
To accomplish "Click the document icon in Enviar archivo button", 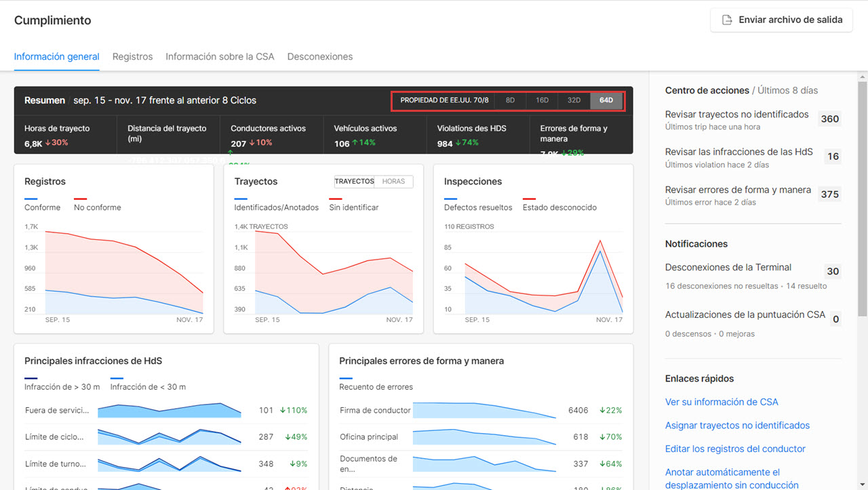I will [727, 20].
